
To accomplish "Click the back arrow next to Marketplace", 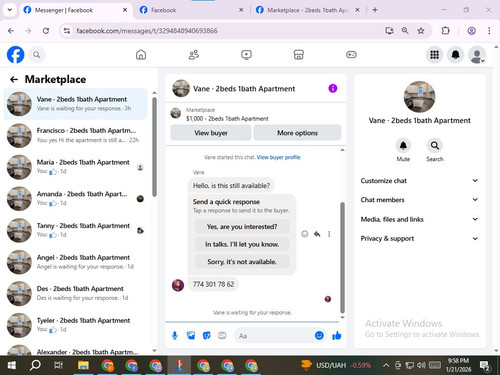I will [14, 79].
